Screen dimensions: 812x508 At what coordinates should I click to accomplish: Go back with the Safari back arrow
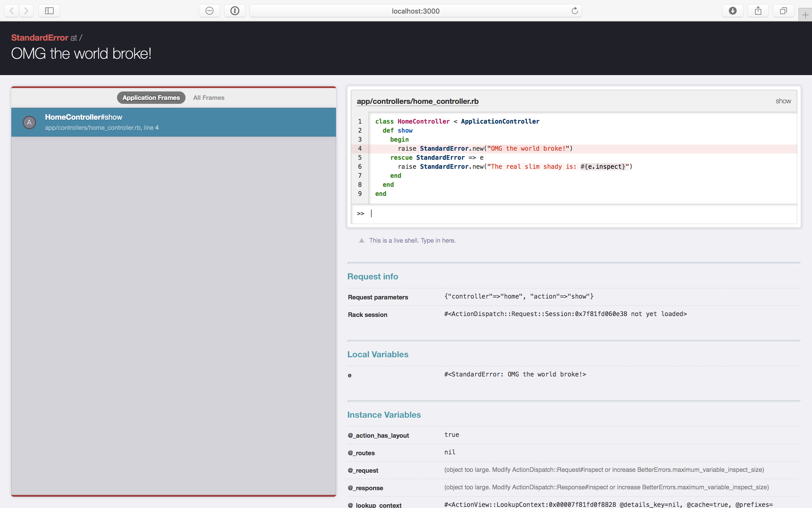click(12, 11)
